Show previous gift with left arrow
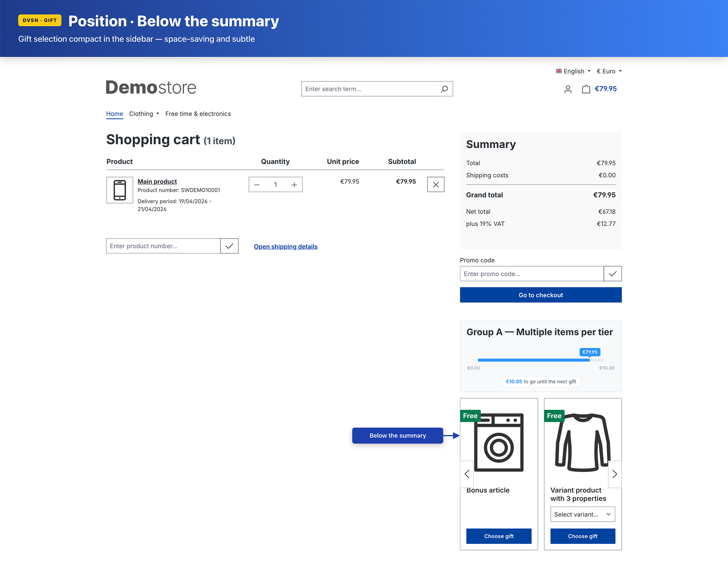Image resolution: width=728 pixels, height=573 pixels. [x=467, y=474]
